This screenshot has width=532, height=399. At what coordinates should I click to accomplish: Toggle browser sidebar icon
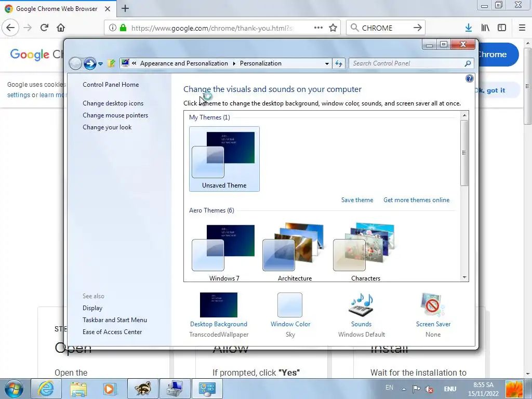coord(502,28)
